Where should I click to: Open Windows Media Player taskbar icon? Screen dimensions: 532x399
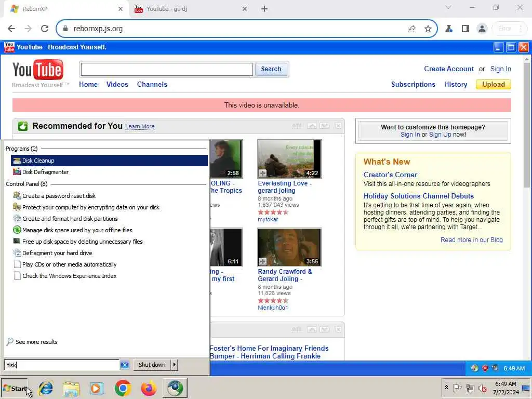pyautogui.click(x=96, y=388)
